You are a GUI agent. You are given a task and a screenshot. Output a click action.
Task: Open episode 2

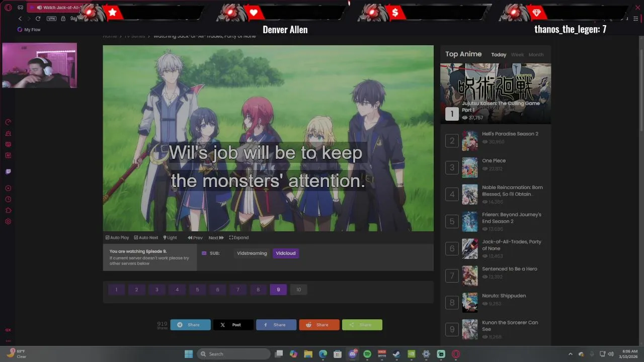coord(136,290)
